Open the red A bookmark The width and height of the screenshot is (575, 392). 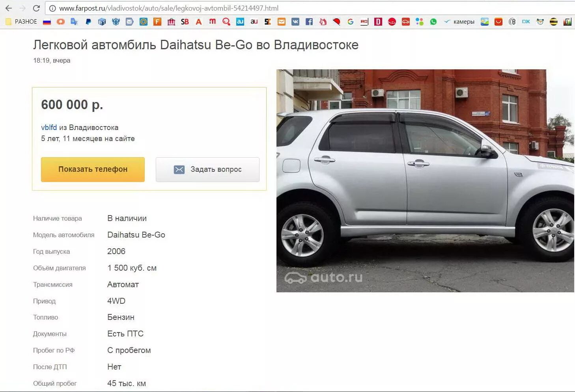point(199,22)
